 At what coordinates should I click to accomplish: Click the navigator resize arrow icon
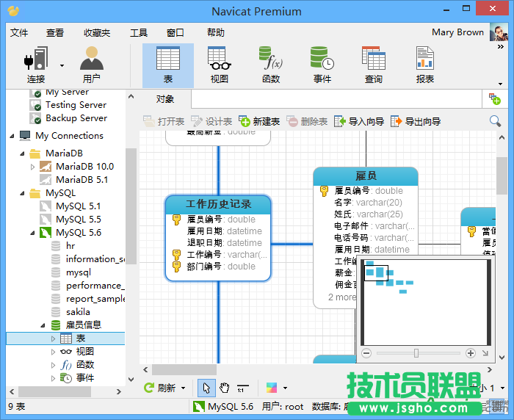485,353
